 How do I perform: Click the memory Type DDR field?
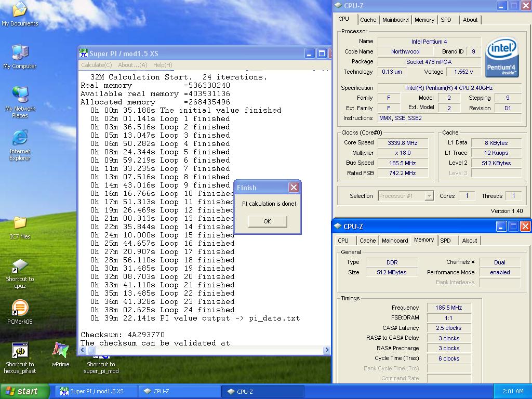(392, 262)
